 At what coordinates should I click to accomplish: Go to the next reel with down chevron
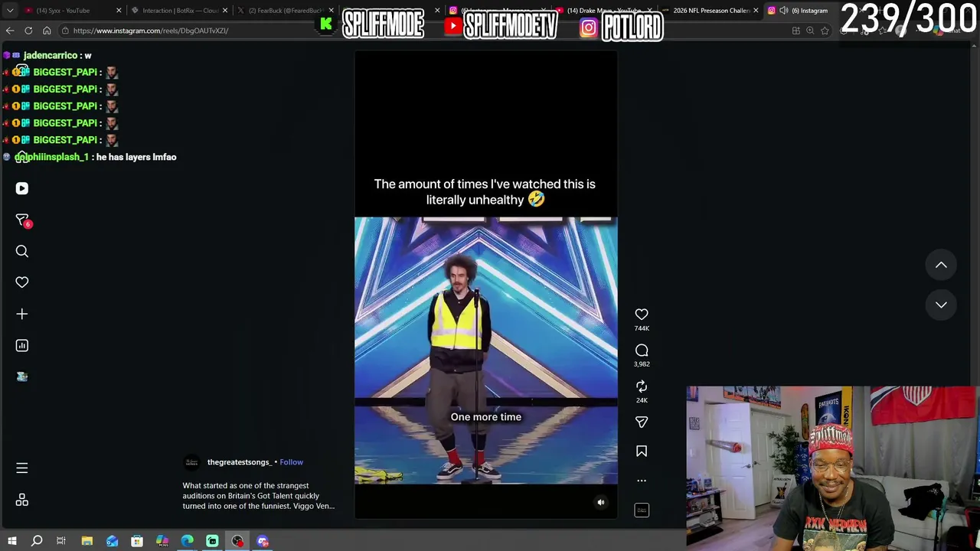941,305
